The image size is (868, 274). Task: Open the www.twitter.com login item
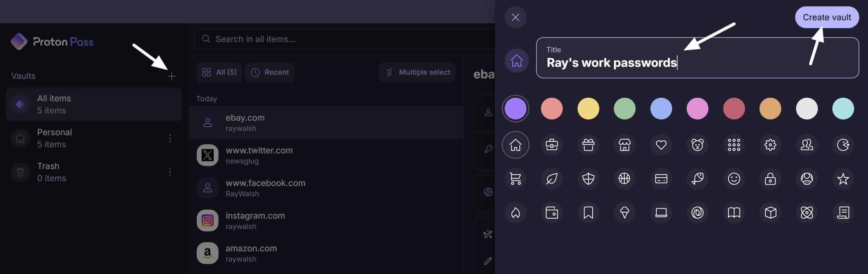point(326,155)
